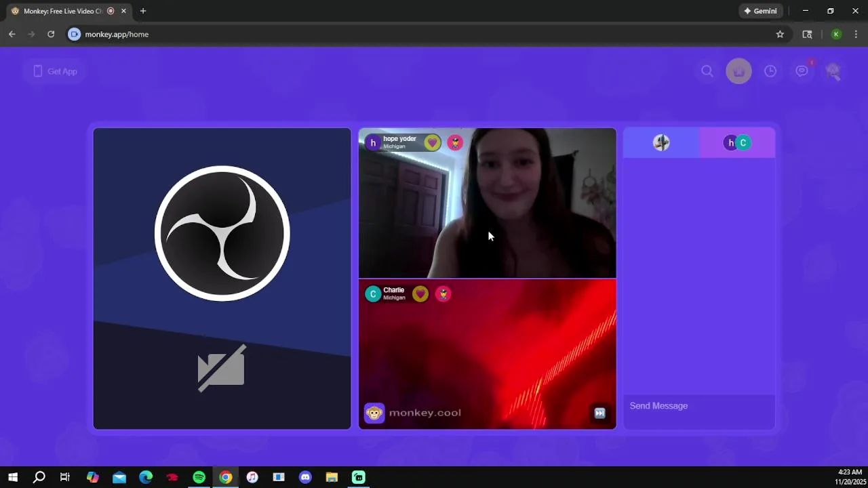The width and height of the screenshot is (868, 488).
Task: Open the Gemini button in Chrome
Action: pos(760,11)
